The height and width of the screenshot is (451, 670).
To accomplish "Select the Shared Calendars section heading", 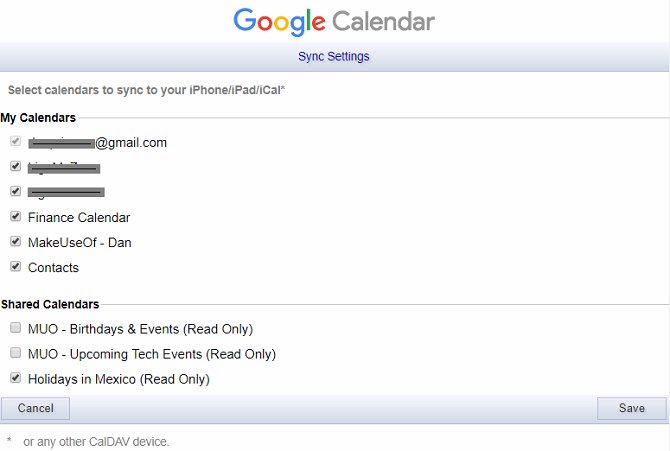I will pyautogui.click(x=50, y=304).
